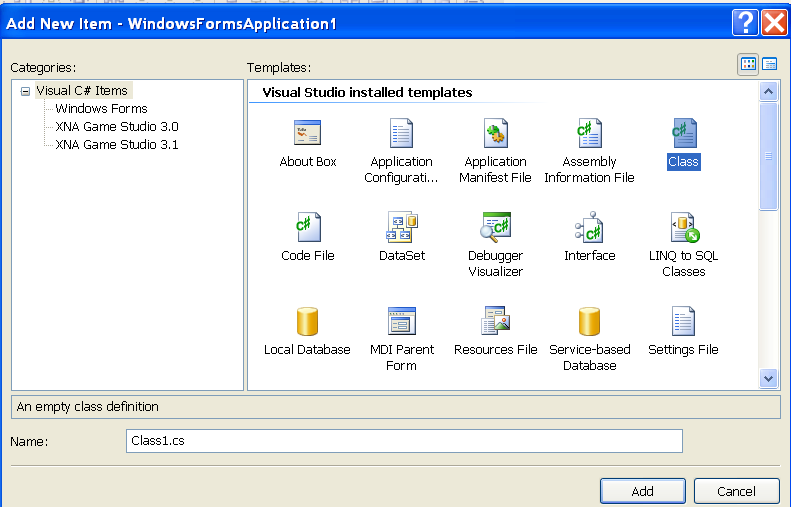This screenshot has width=791, height=507.
Task: Pick the Settings File template
Action: [684, 321]
